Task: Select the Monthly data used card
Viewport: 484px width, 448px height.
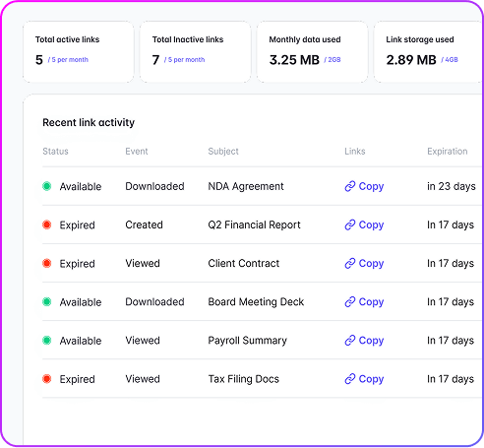Action: (312, 52)
